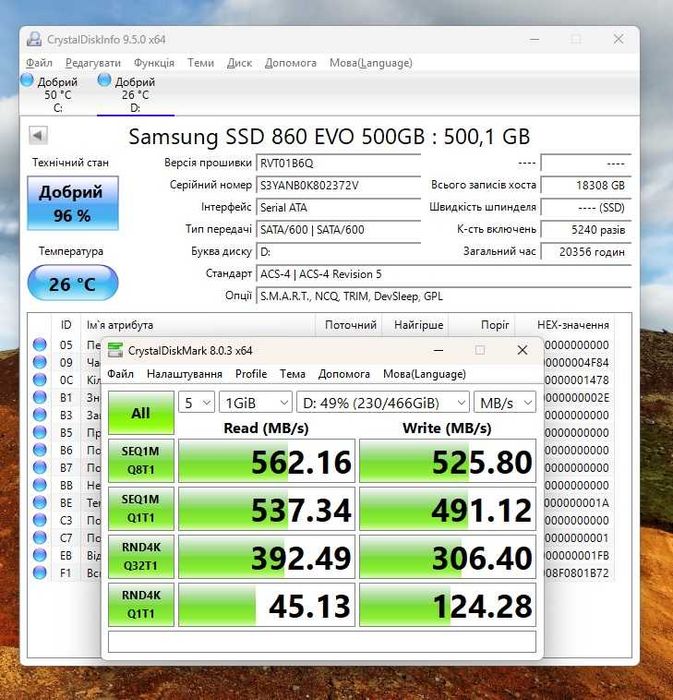
Task: Click the blue status orb for attribute B3
Action: [x=40, y=415]
